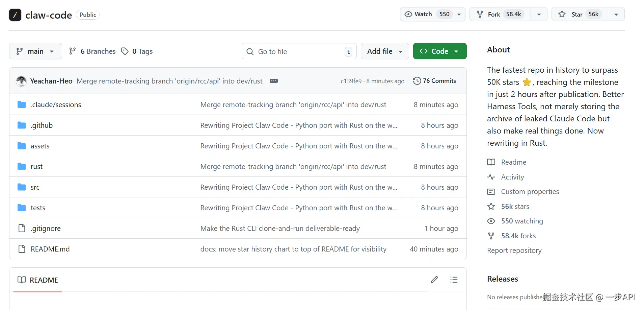This screenshot has height=310, width=644.
Task: Click the pencil edit README icon
Action: point(434,280)
